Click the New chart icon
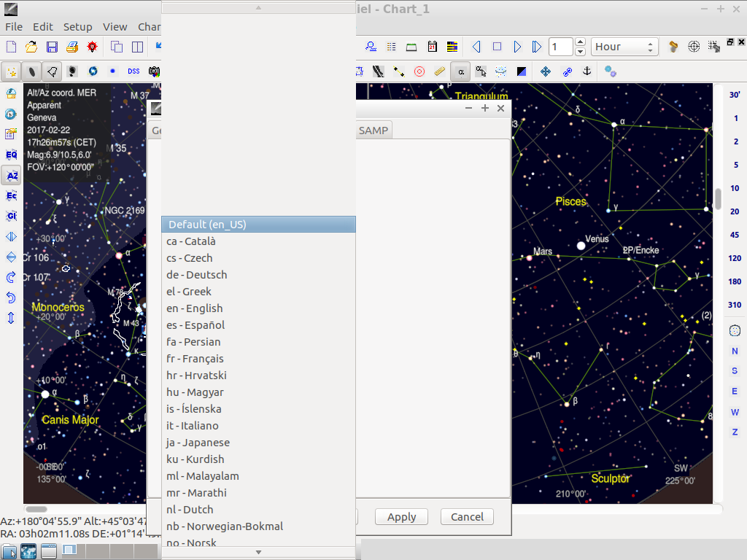The image size is (747, 560). [11, 47]
